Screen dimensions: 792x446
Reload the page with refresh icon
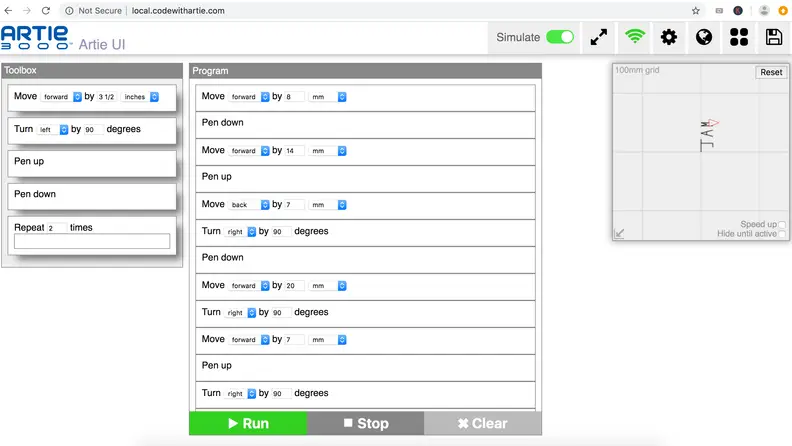(46, 11)
